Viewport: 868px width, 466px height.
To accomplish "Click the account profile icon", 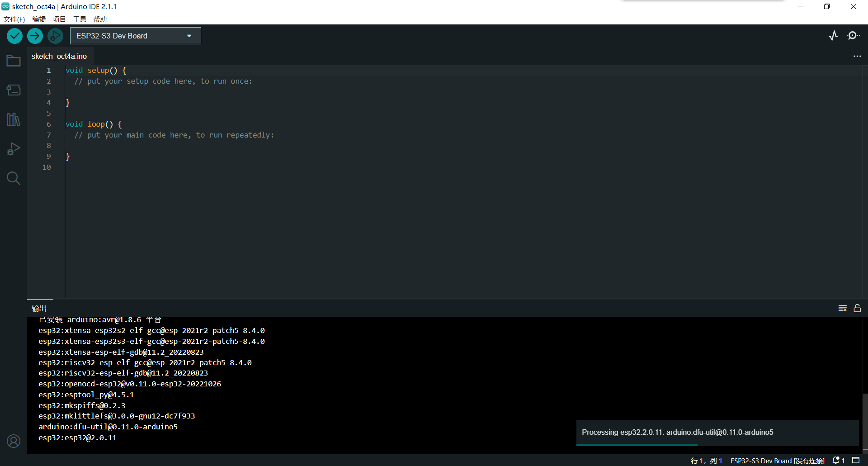I will coord(14,441).
